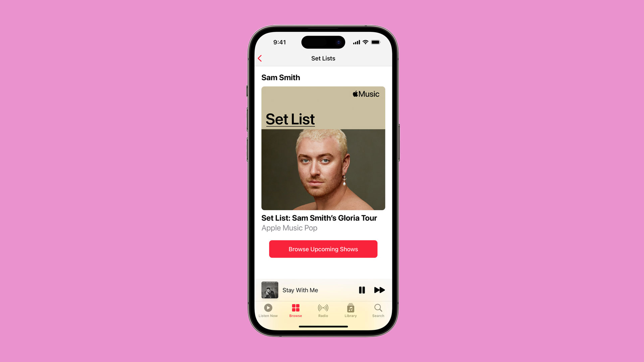Tap the Apple Music Pop label
This screenshot has height=362, width=644.
click(289, 228)
